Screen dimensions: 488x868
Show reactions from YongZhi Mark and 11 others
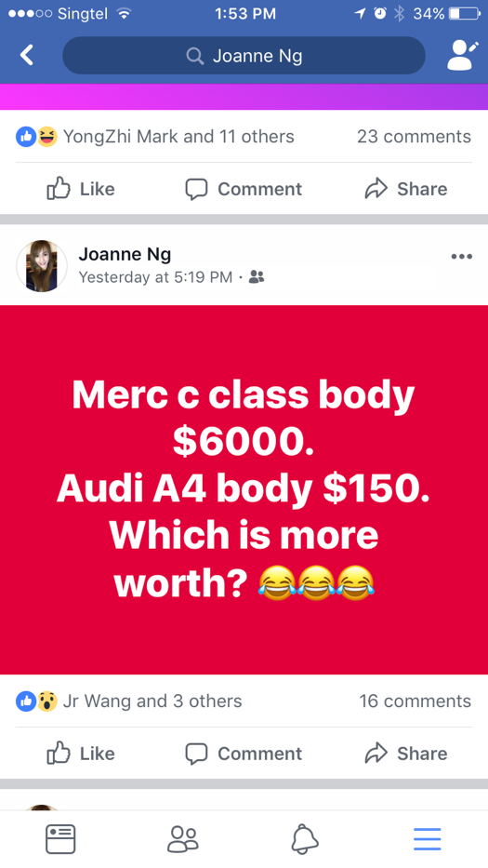pos(155,136)
